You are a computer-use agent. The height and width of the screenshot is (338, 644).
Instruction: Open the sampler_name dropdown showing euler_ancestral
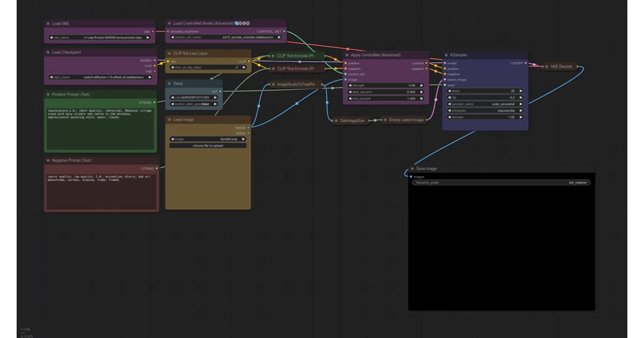click(485, 104)
